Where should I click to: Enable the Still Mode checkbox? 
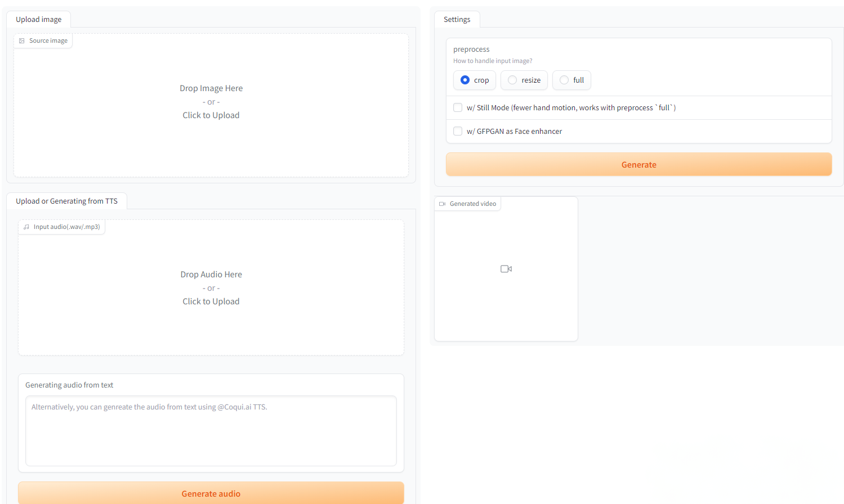[458, 107]
